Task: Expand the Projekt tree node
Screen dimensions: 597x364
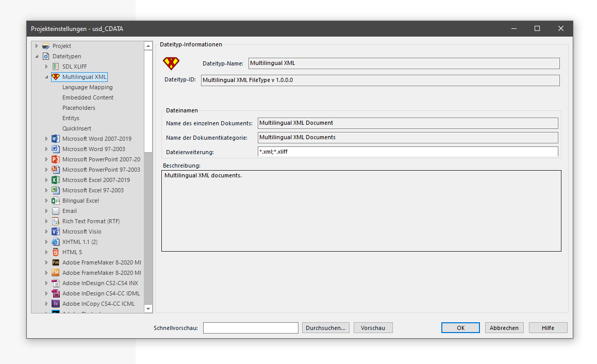Action: click(x=37, y=46)
